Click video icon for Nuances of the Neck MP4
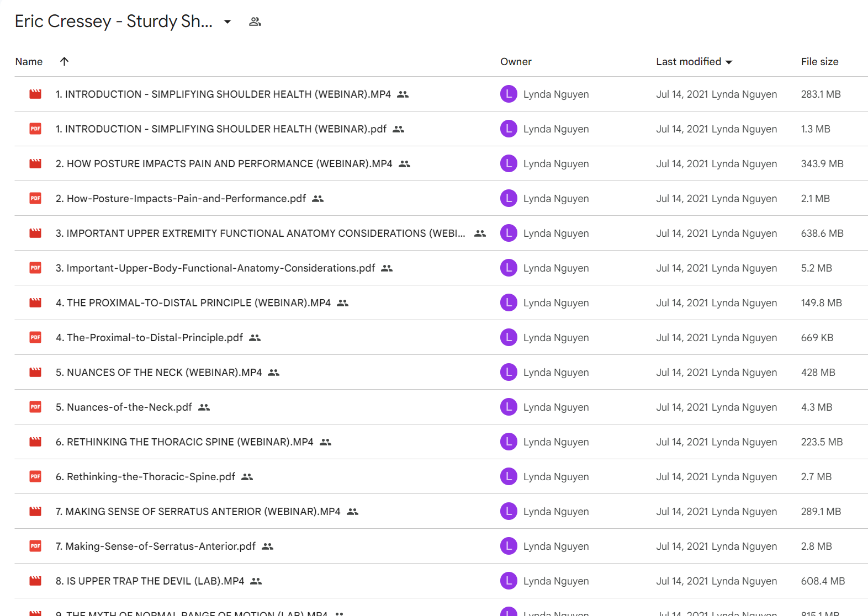 coord(35,373)
